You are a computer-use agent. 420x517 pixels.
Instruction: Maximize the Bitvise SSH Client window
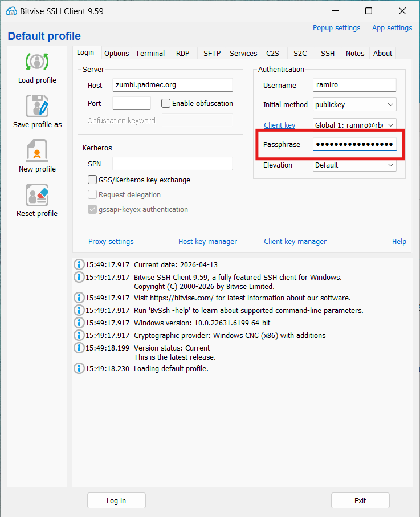(x=369, y=11)
